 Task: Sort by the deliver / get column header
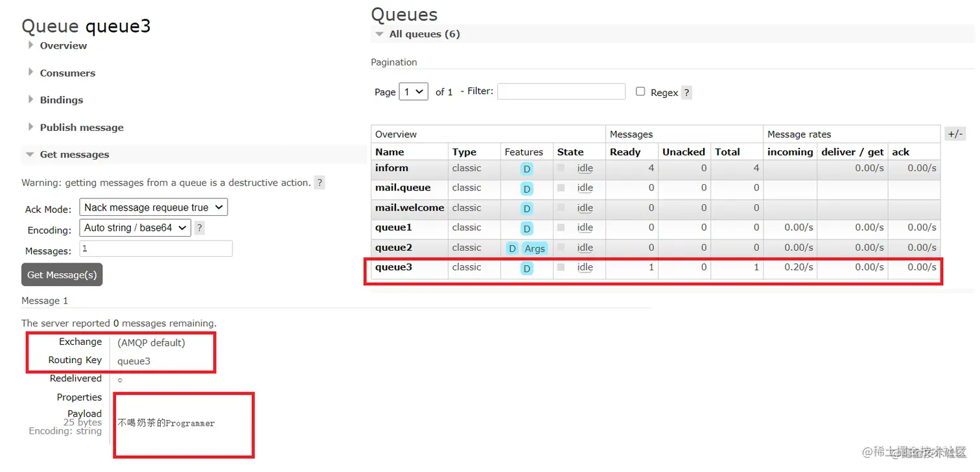click(x=852, y=152)
